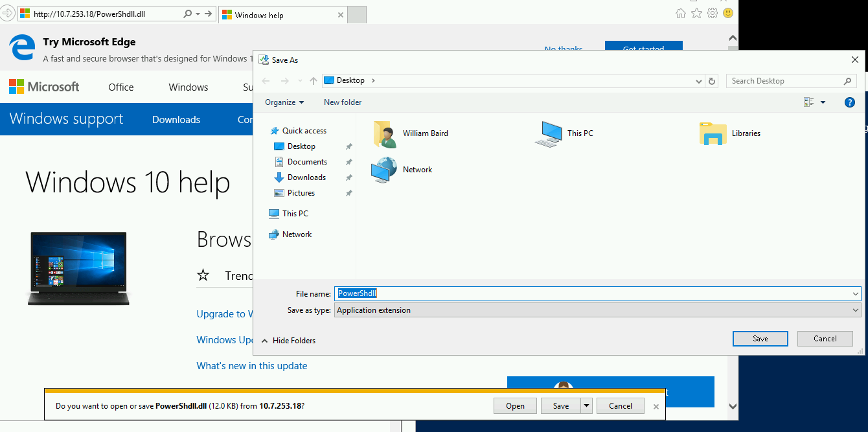Click Open in the download notification bar
This screenshot has width=868, height=432.
tap(515, 406)
